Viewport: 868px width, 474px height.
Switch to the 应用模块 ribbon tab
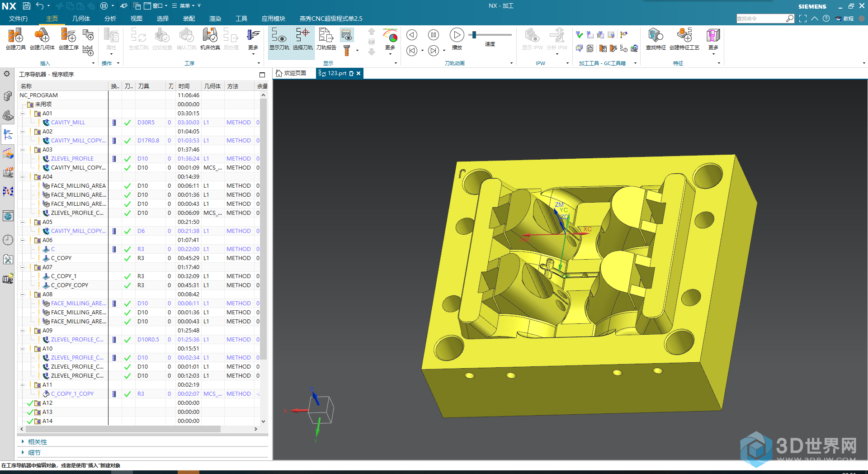[x=273, y=19]
